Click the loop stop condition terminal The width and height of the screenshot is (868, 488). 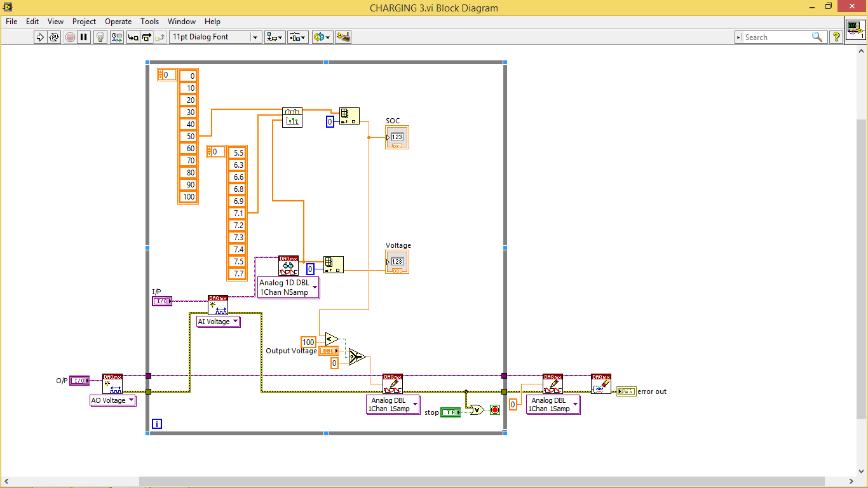click(x=495, y=410)
